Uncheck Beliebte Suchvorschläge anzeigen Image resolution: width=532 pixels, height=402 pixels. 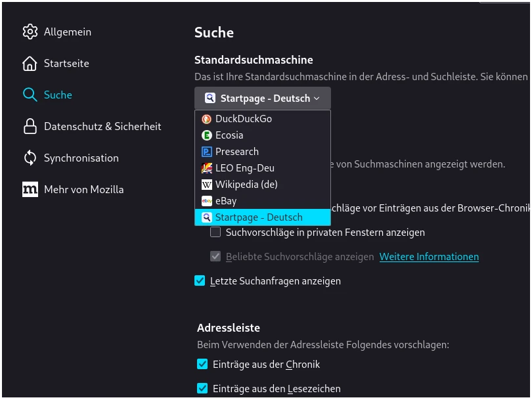pos(215,256)
